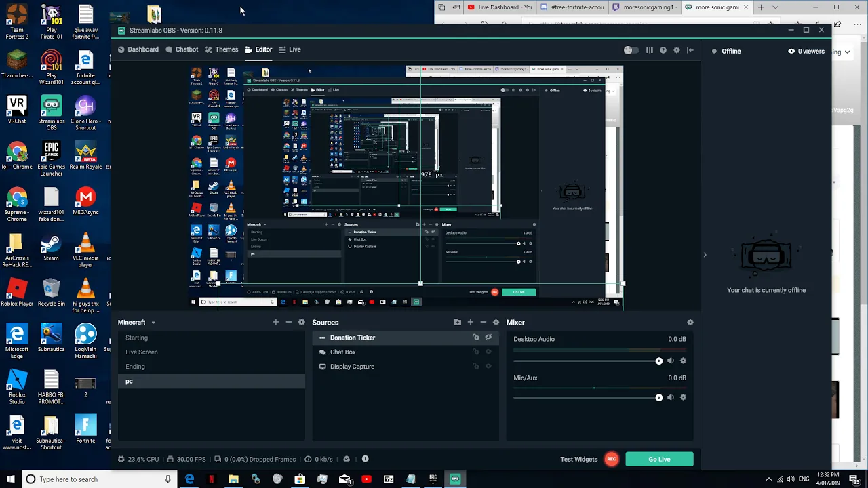Open the Live tab
The width and height of the screenshot is (868, 488).
(290, 49)
